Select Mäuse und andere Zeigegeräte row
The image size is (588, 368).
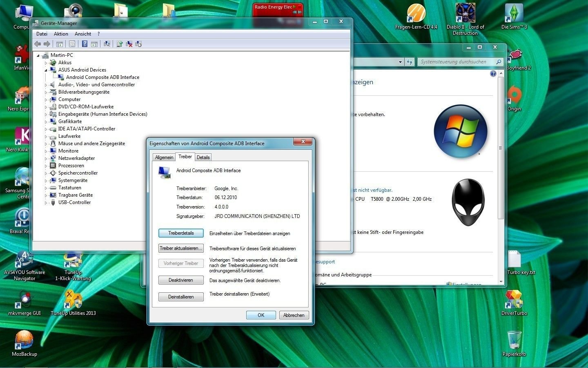pos(87,144)
